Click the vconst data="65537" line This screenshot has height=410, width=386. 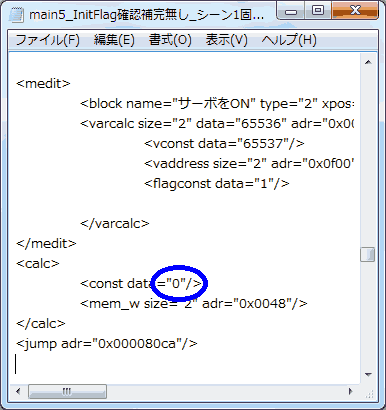(x=224, y=144)
